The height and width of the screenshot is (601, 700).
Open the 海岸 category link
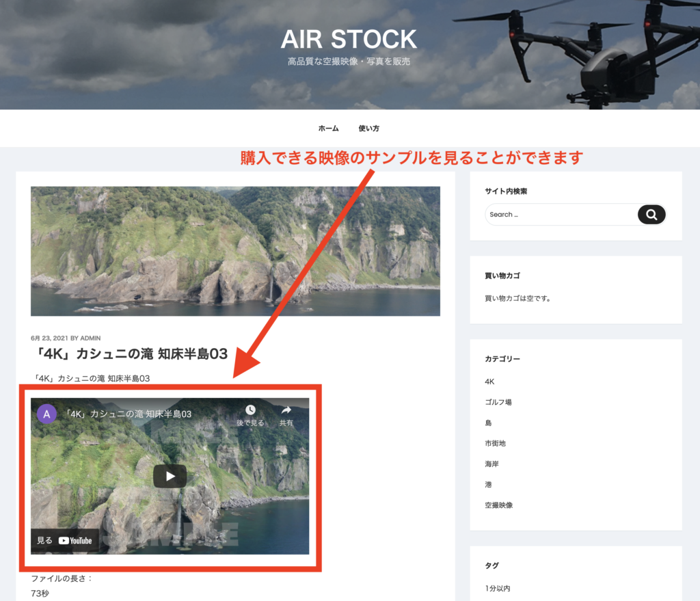point(492,464)
